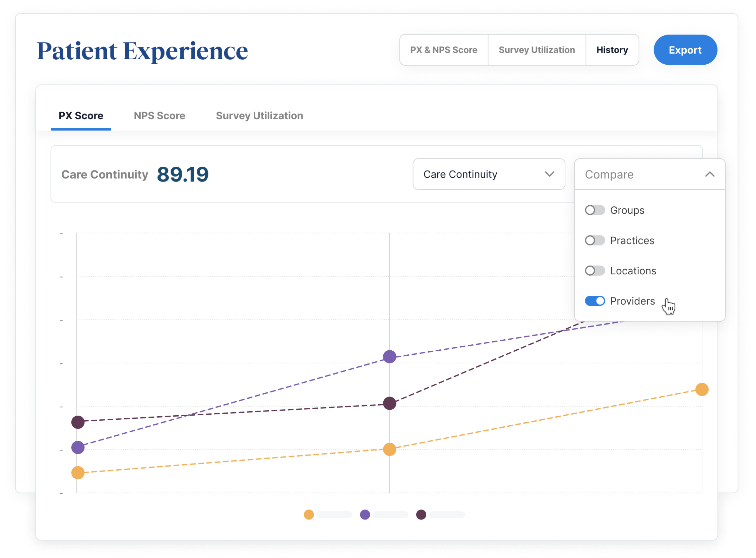The image size is (756, 558).
Task: Click the dark maroon legend dot
Action: (x=421, y=514)
